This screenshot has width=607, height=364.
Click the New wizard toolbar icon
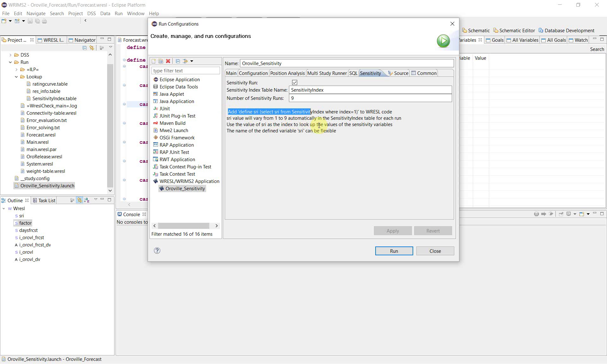click(4, 21)
